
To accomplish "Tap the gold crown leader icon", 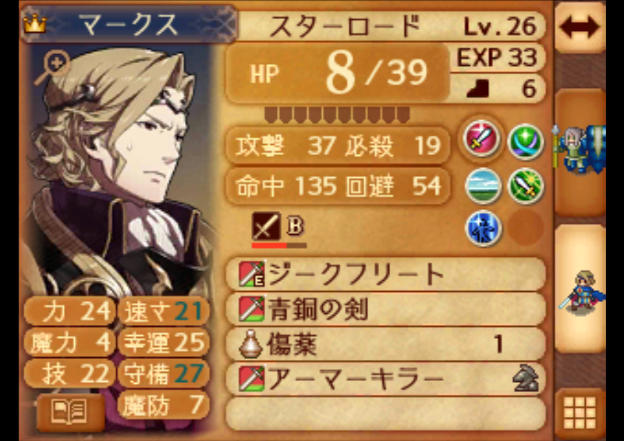I will [x=35, y=24].
